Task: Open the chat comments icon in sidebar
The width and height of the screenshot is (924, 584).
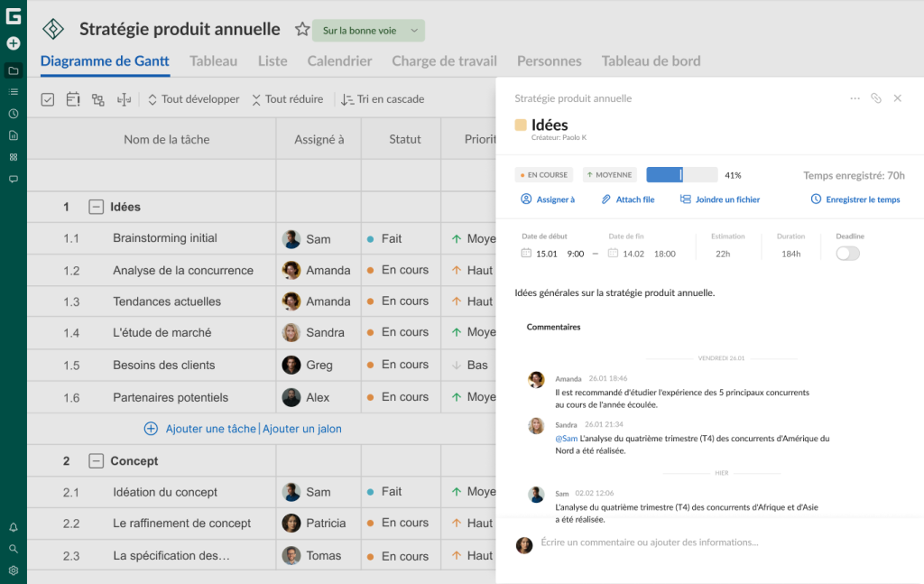Action: pos(13,179)
